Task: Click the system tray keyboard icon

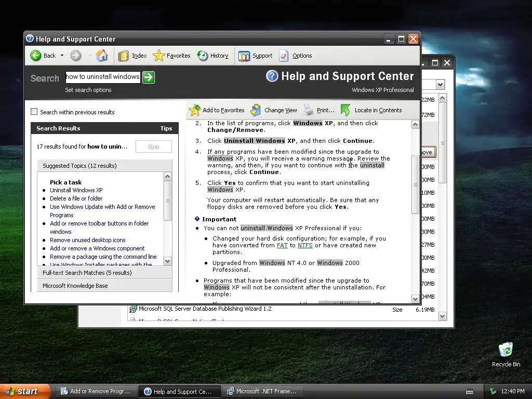Action: pos(470,392)
